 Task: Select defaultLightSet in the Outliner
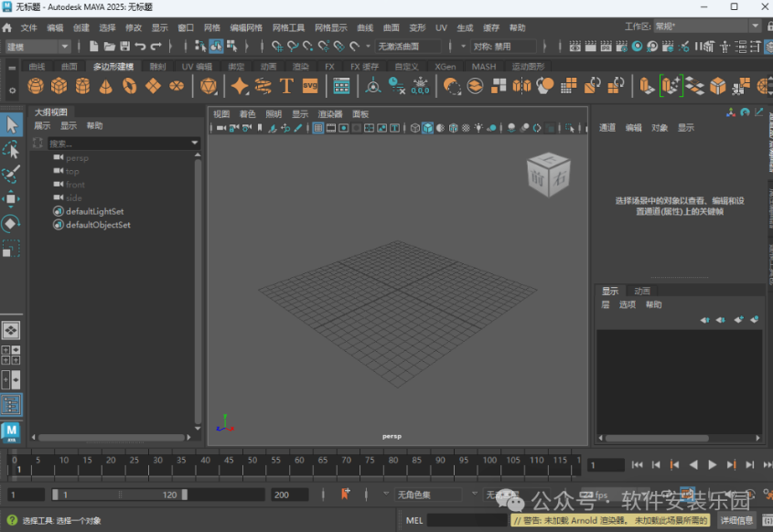click(94, 211)
